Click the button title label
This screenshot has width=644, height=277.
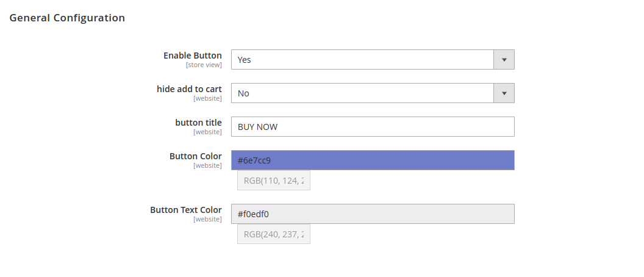(x=198, y=123)
